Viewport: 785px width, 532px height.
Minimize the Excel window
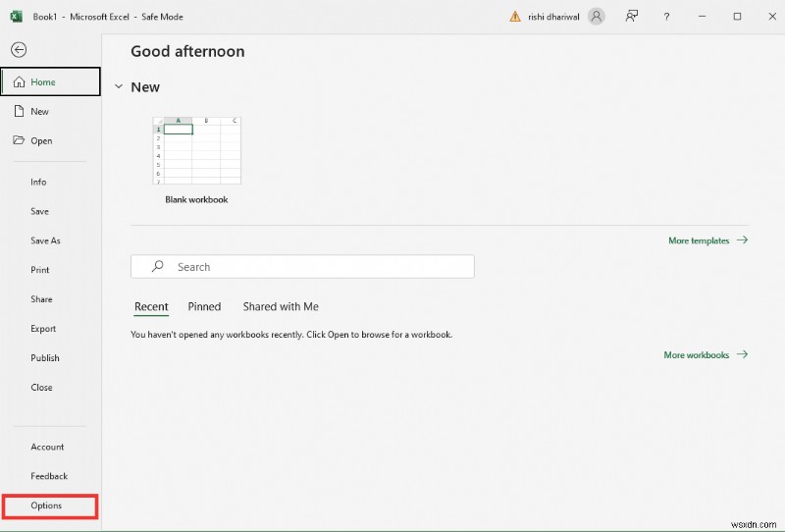tap(702, 17)
